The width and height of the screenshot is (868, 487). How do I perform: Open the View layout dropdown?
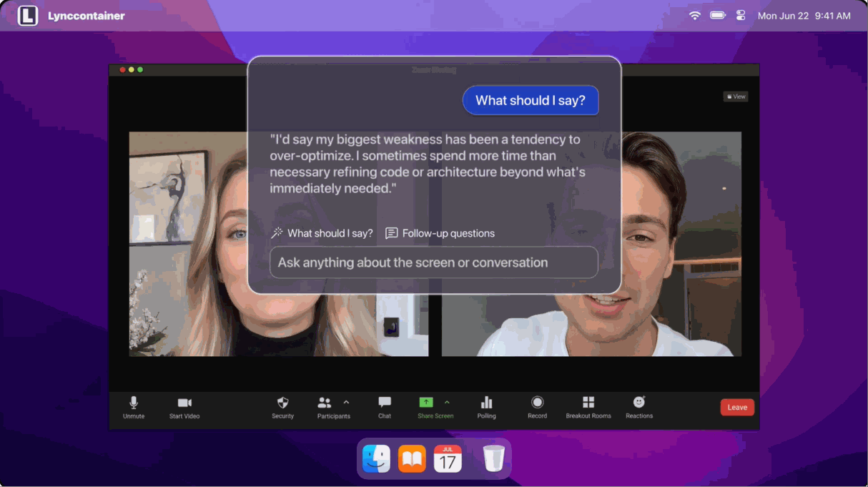(736, 97)
